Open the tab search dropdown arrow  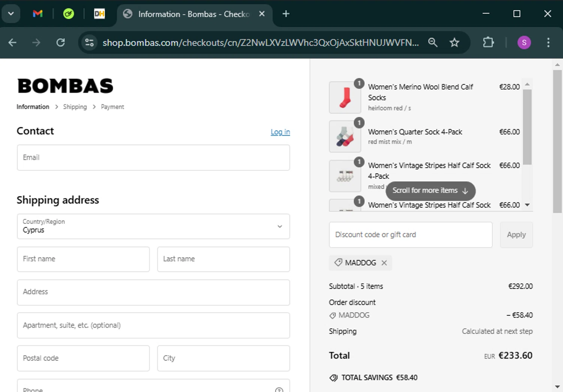point(11,14)
